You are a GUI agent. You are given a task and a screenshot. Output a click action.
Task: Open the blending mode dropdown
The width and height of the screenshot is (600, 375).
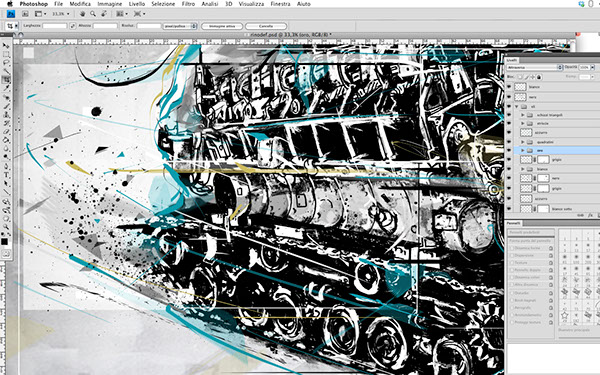coord(534,67)
